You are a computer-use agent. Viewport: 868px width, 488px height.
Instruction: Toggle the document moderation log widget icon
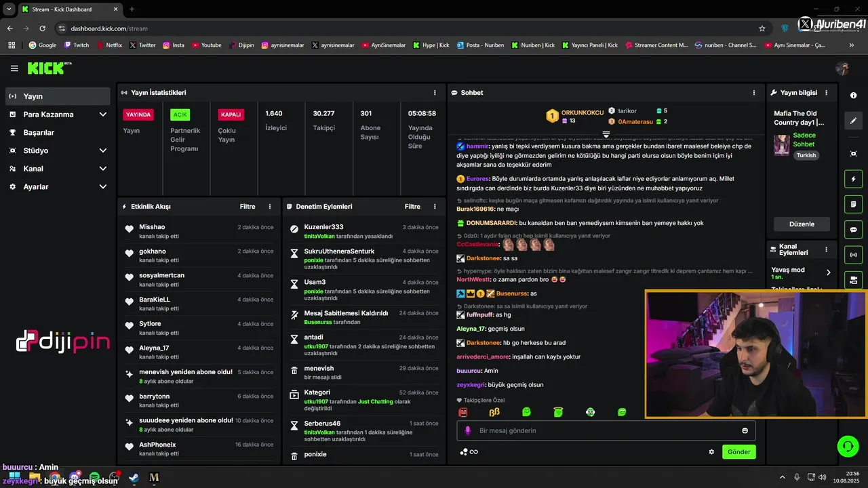[x=853, y=204]
